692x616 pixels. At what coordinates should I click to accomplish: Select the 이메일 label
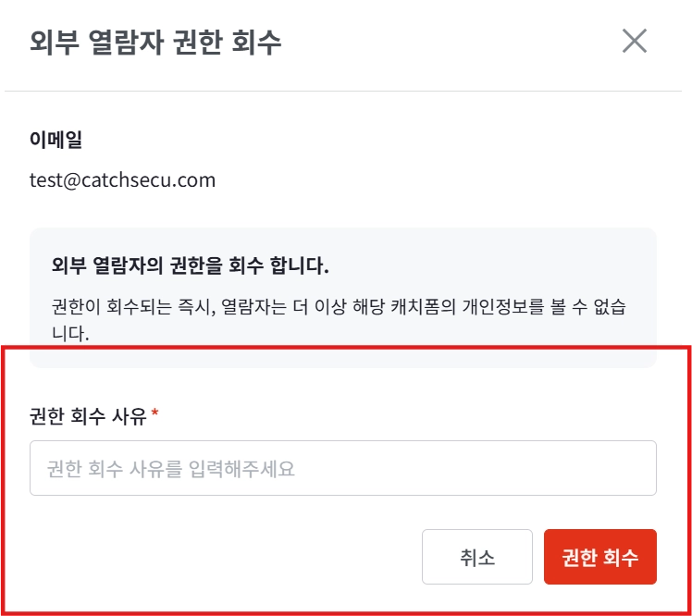(x=56, y=142)
